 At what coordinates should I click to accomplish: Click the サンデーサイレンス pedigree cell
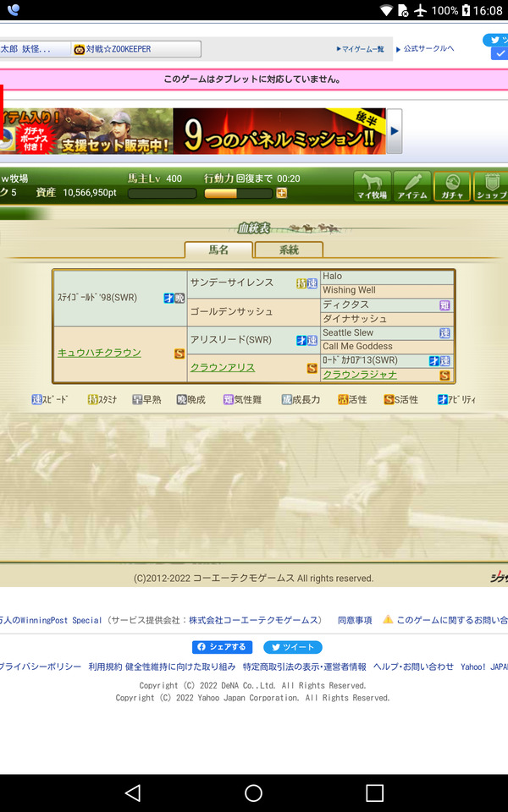(x=253, y=284)
